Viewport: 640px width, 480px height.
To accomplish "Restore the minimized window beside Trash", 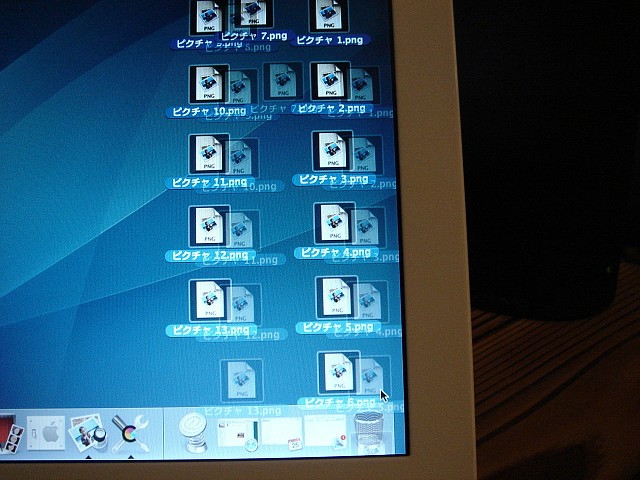I will click(x=323, y=432).
